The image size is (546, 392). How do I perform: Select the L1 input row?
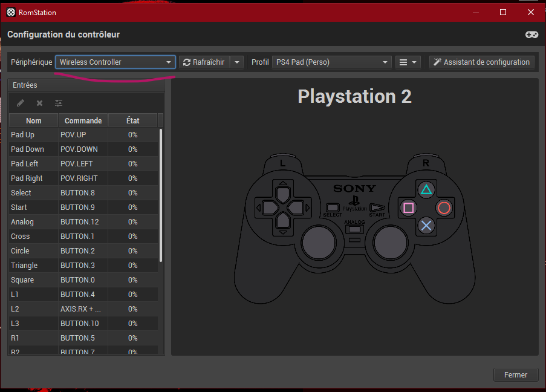pyautogui.click(x=83, y=295)
